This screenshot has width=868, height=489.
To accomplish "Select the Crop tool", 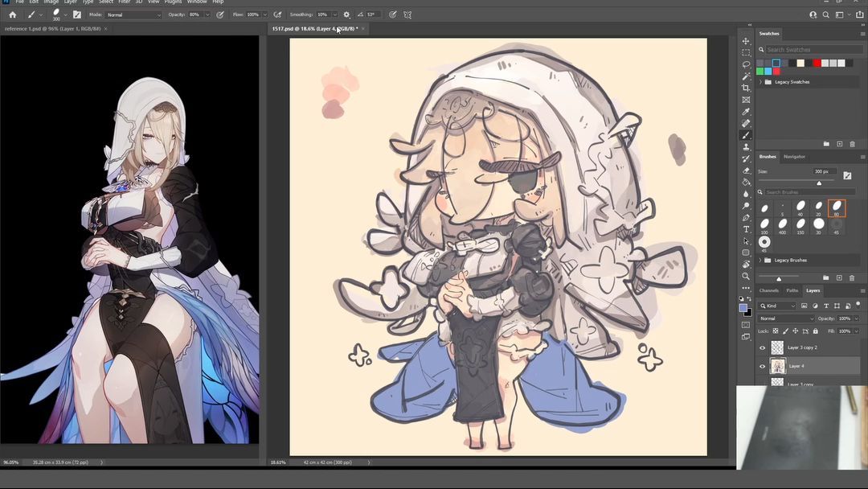I will (x=746, y=88).
